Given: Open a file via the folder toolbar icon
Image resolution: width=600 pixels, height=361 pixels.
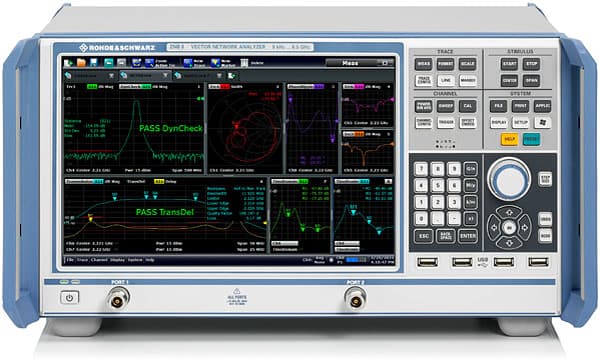Looking at the screenshot, I should pyautogui.click(x=81, y=62).
